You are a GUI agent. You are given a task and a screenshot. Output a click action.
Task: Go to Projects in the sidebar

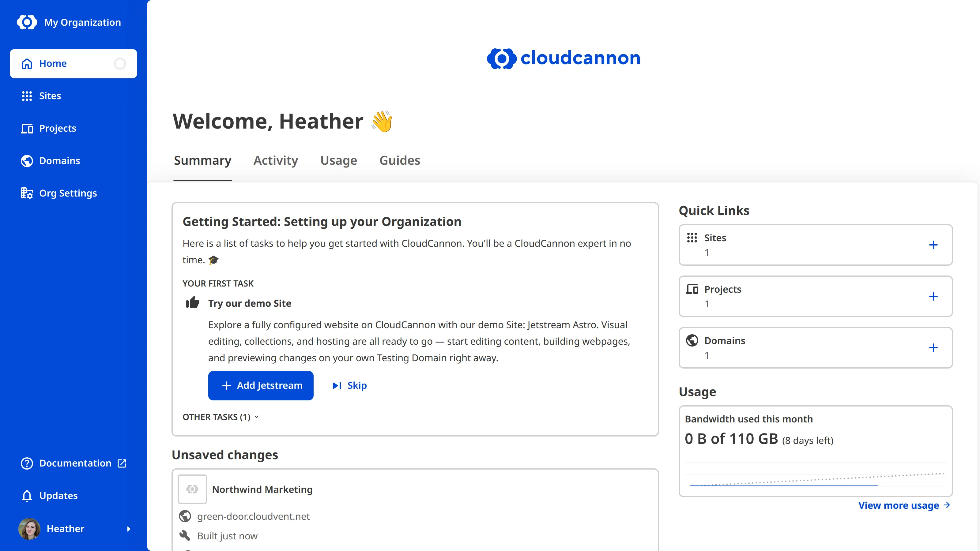73,129
